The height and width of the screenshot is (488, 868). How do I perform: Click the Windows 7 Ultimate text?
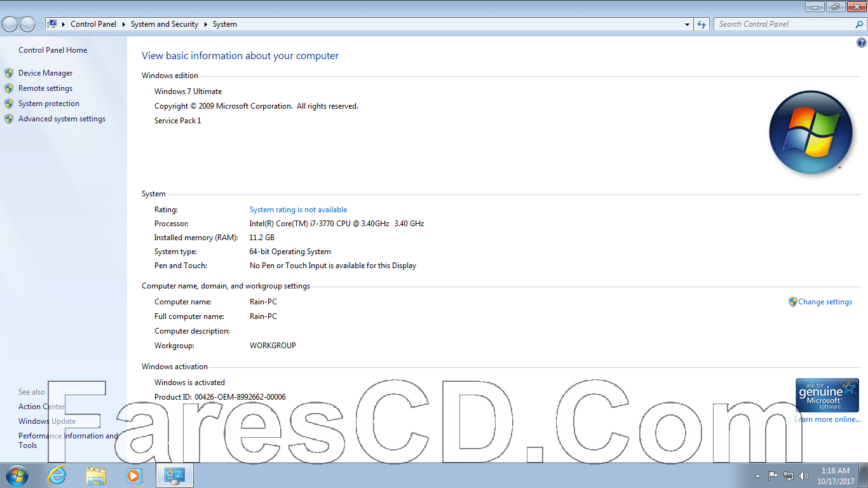click(188, 91)
